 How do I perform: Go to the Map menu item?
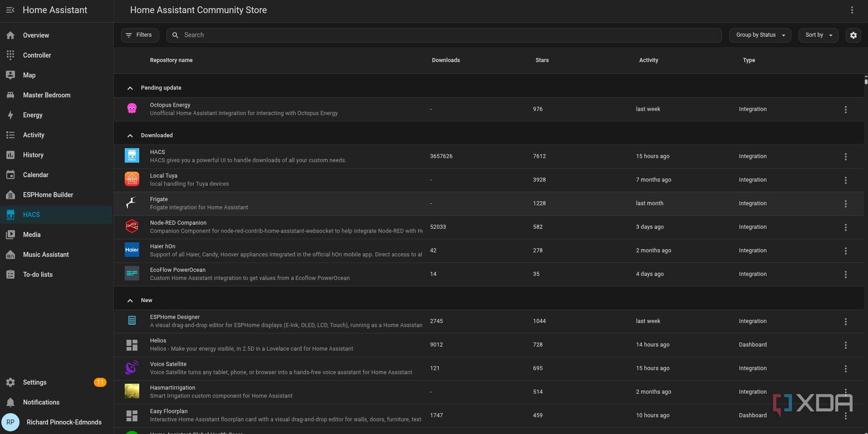pos(56,75)
